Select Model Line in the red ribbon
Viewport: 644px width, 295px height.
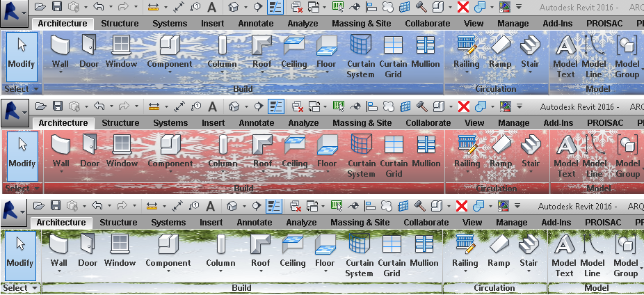click(x=595, y=156)
